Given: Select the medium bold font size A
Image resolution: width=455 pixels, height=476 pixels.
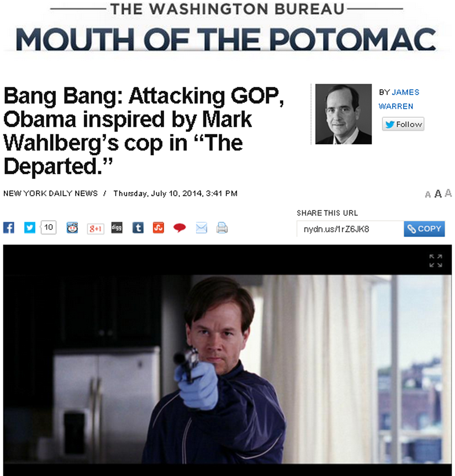Looking at the screenshot, I should 438,194.
